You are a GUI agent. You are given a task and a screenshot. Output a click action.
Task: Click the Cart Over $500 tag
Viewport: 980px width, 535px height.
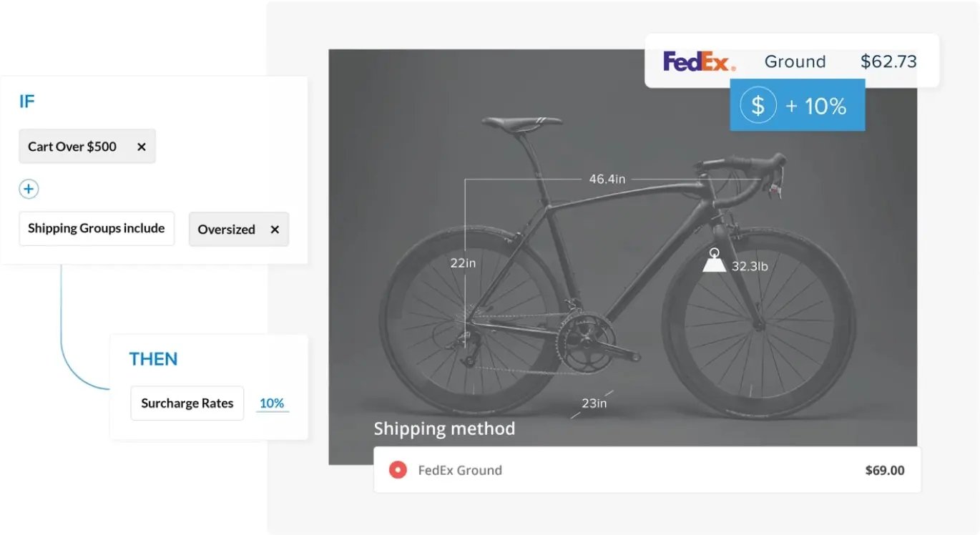pyautogui.click(x=72, y=147)
